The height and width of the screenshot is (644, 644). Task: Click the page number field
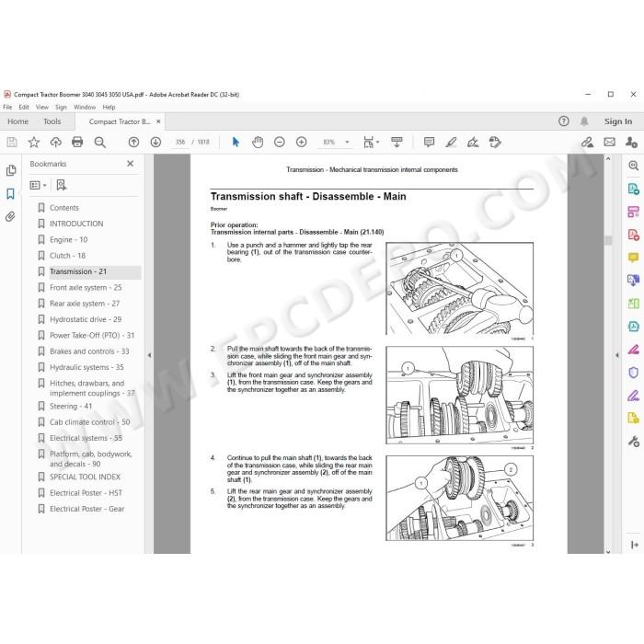coord(180,142)
